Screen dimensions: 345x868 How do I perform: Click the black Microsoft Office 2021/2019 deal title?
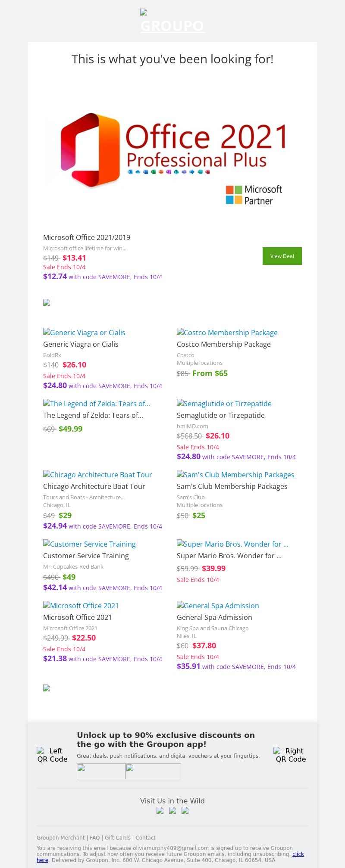(x=87, y=237)
